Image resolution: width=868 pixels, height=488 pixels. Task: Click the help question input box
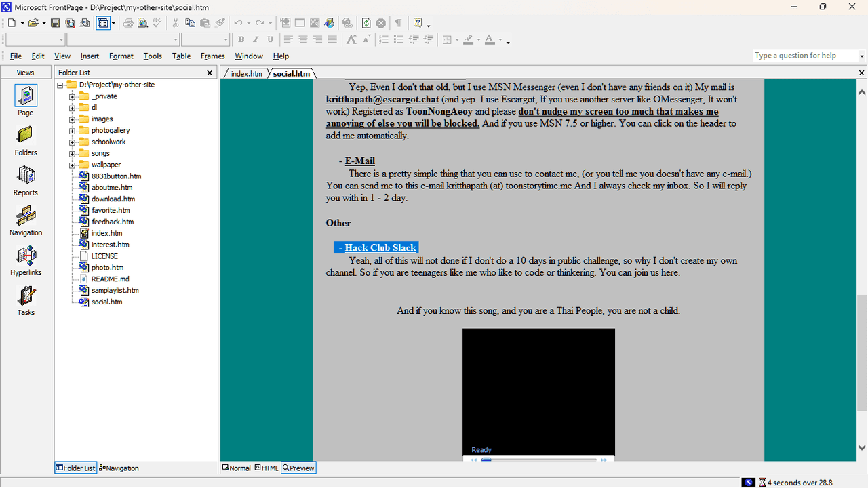804,56
